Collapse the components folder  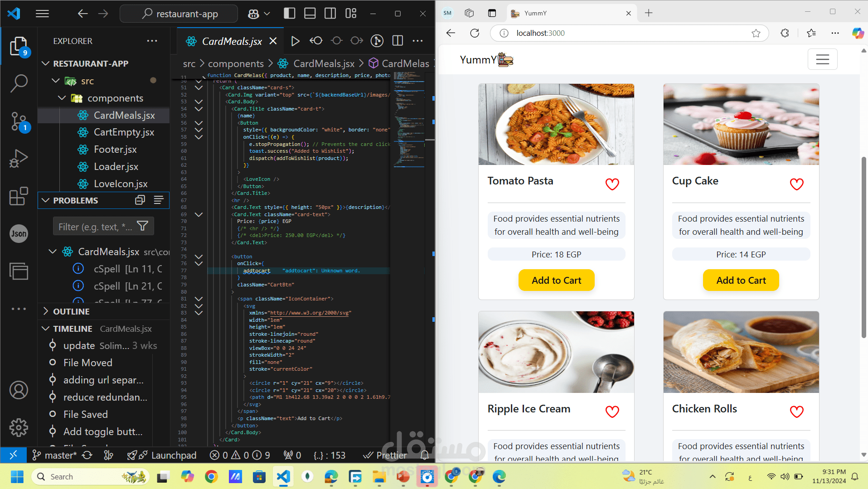click(62, 98)
